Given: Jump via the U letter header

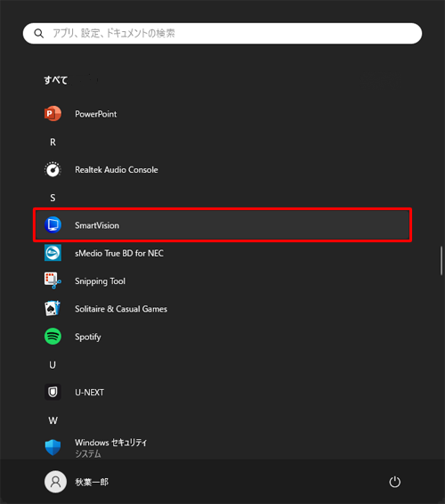Looking at the screenshot, I should (x=53, y=365).
